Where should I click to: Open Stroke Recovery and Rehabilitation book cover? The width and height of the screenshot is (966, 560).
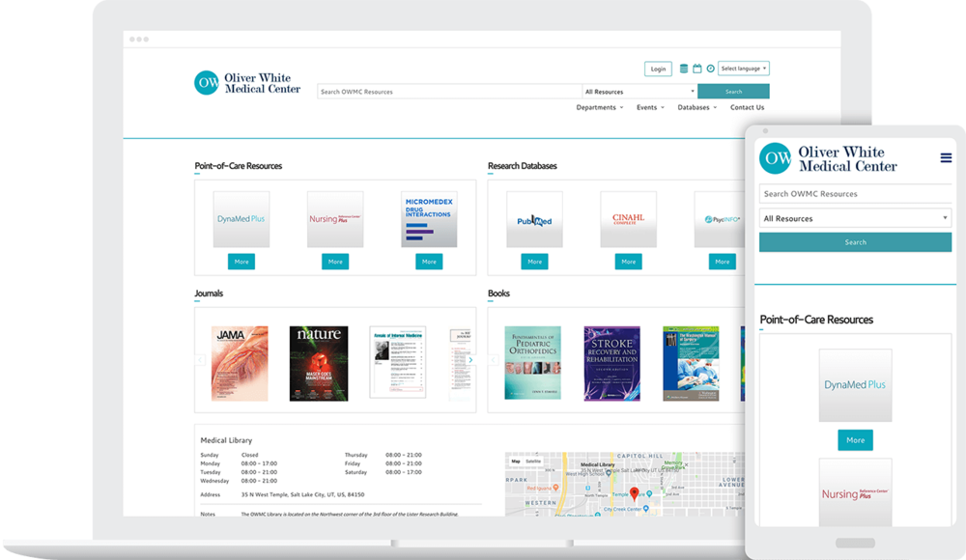(x=611, y=363)
